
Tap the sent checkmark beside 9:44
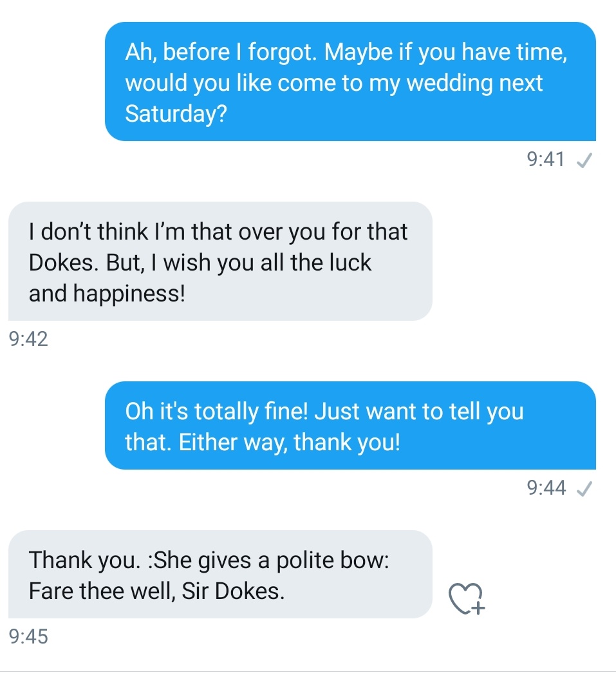pos(584,489)
